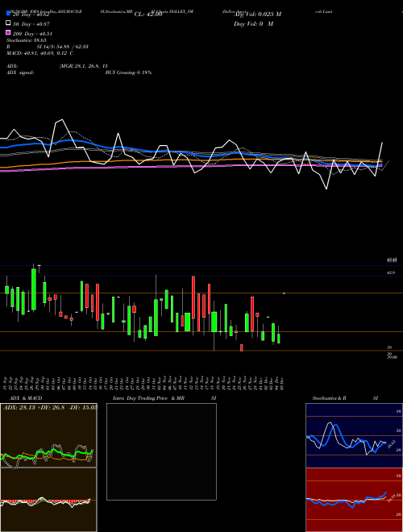Image resolution: width=403 pixels, height=532 pixels.
Task: Click the '(MGR) 28.1, 26.8, 15' ADX values
Action: (x=84, y=66)
